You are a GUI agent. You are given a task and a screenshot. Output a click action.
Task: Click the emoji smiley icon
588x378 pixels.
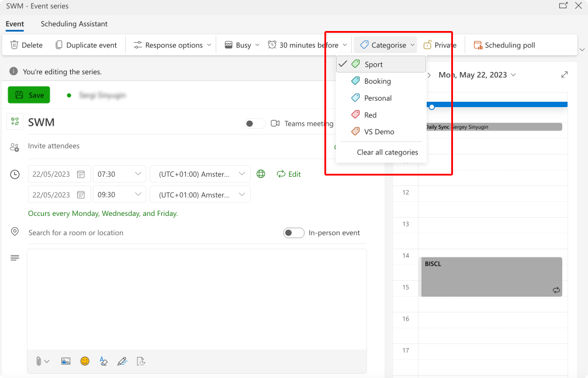(85, 360)
